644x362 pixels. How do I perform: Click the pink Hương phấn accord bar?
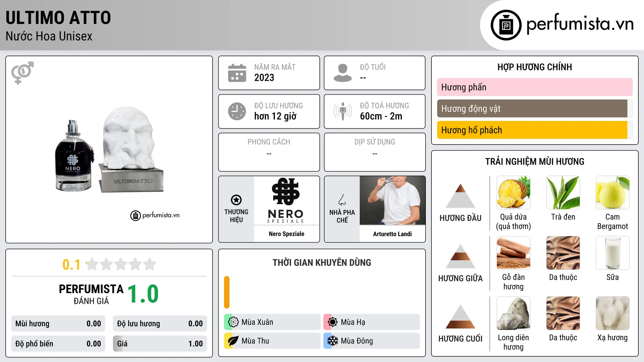(x=535, y=87)
